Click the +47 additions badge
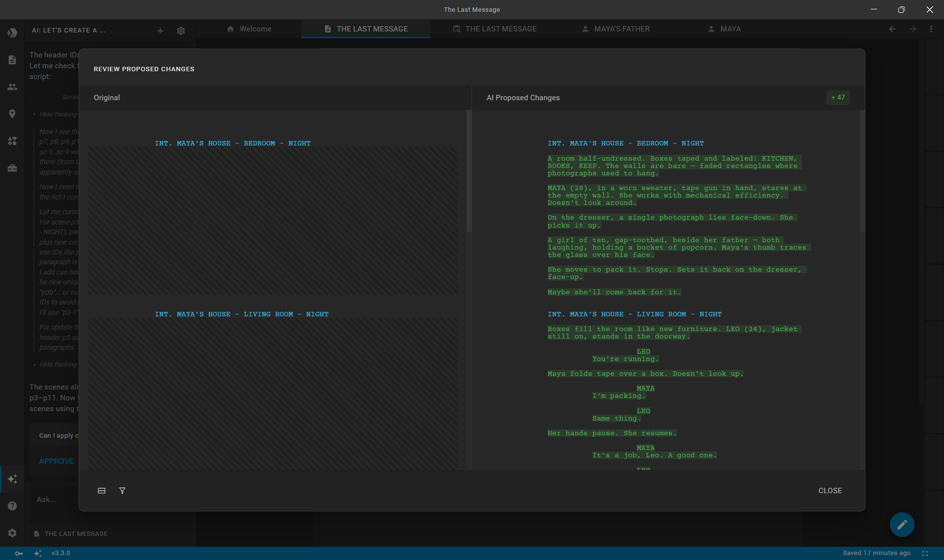This screenshot has width=944, height=560. pyautogui.click(x=838, y=98)
